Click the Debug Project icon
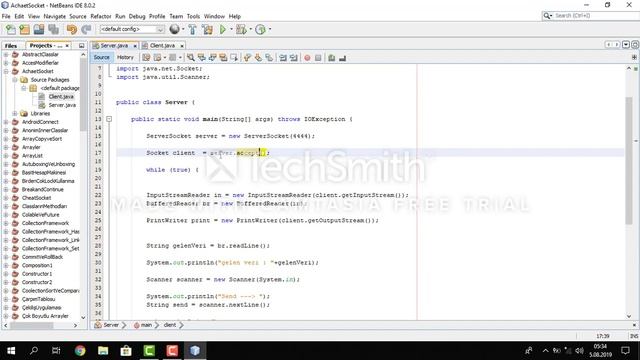The height and width of the screenshot is (360, 640). pos(241,29)
